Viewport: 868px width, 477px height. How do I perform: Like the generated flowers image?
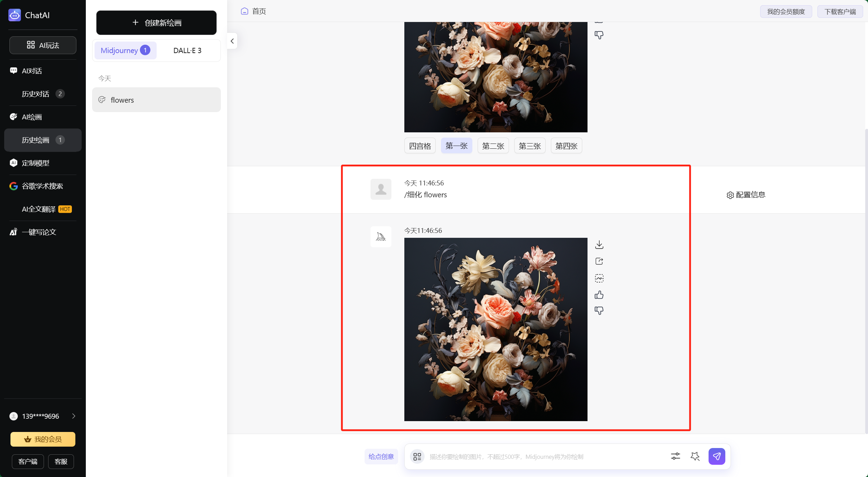pyautogui.click(x=599, y=295)
